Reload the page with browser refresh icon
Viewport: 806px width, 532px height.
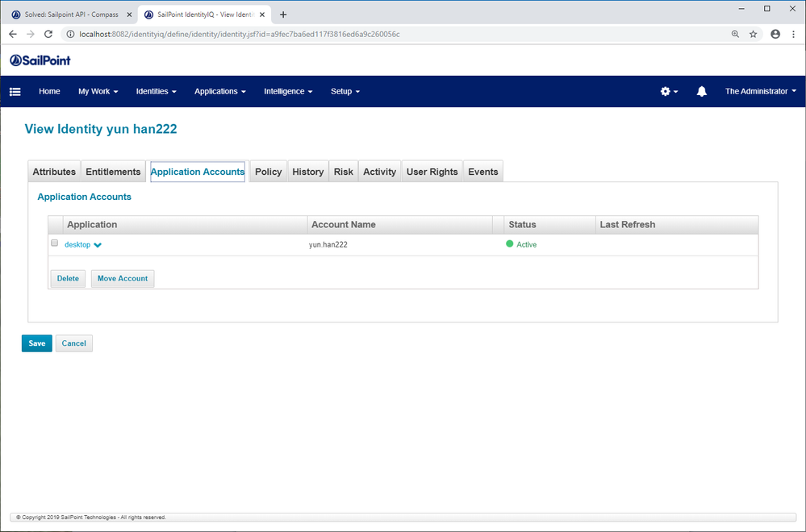48,35
